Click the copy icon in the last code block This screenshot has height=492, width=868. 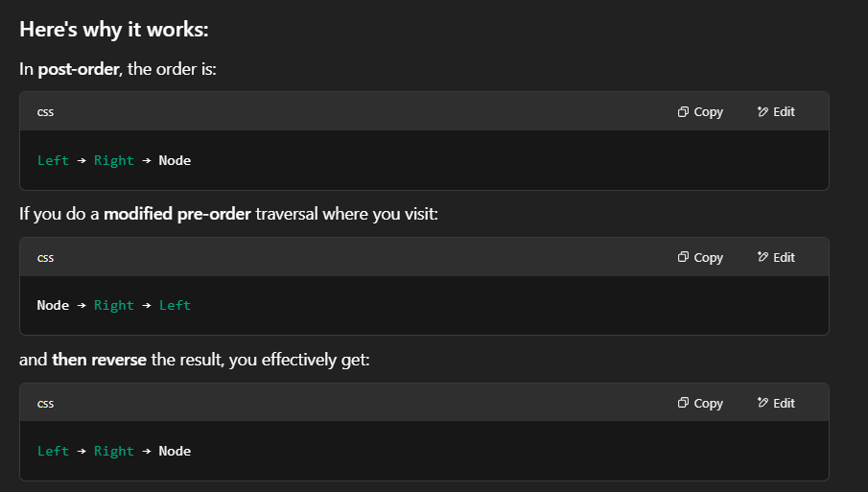click(683, 404)
